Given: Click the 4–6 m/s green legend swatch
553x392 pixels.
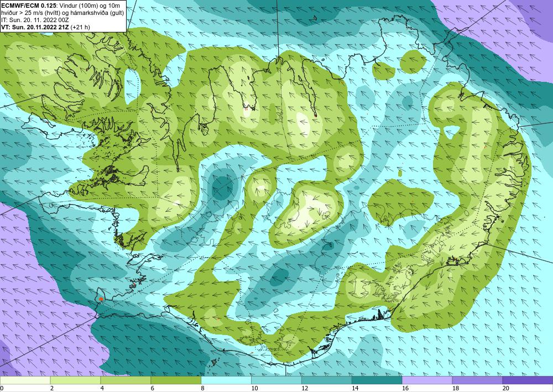Looking at the screenshot, I should point(126,380).
